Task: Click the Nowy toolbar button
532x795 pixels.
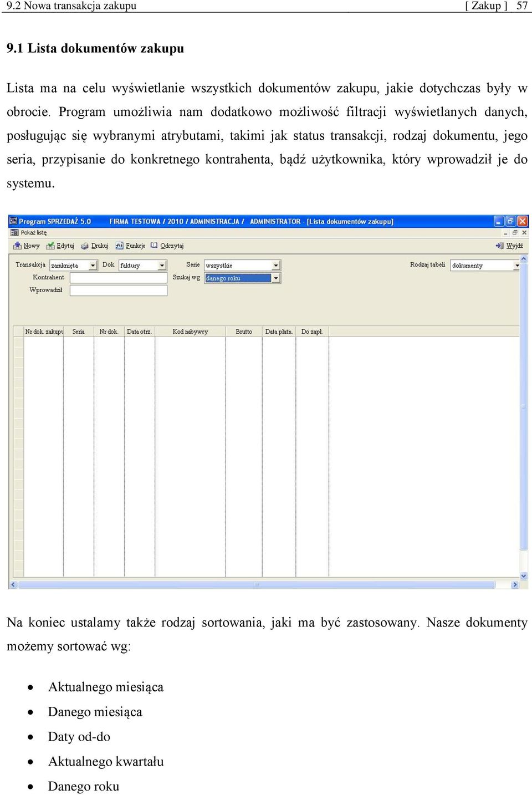Action: click(27, 246)
